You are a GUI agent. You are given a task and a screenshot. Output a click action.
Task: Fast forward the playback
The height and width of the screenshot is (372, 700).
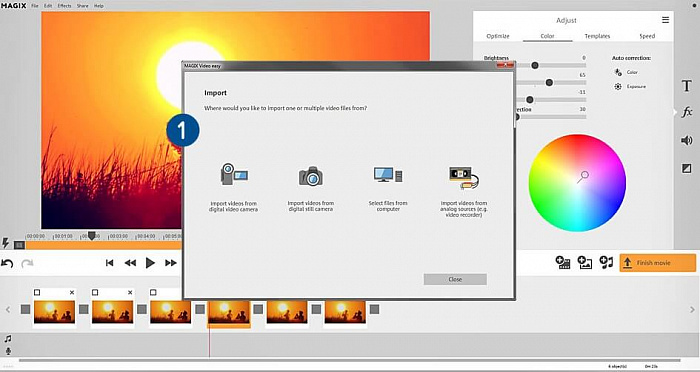point(171,263)
